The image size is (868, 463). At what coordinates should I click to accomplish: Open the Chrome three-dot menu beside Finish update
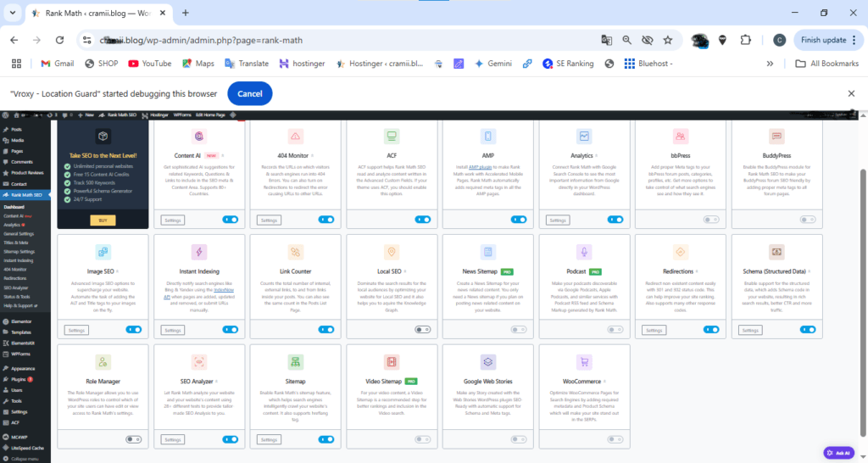(854, 40)
